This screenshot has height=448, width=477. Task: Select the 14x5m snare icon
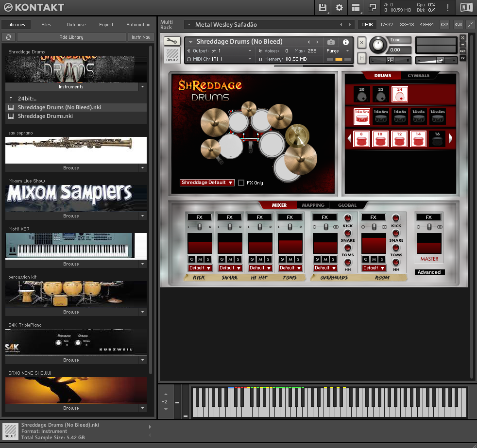tap(362, 116)
